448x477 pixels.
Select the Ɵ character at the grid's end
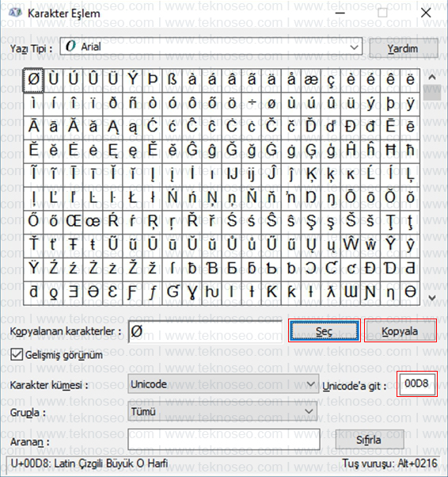tap(410, 292)
